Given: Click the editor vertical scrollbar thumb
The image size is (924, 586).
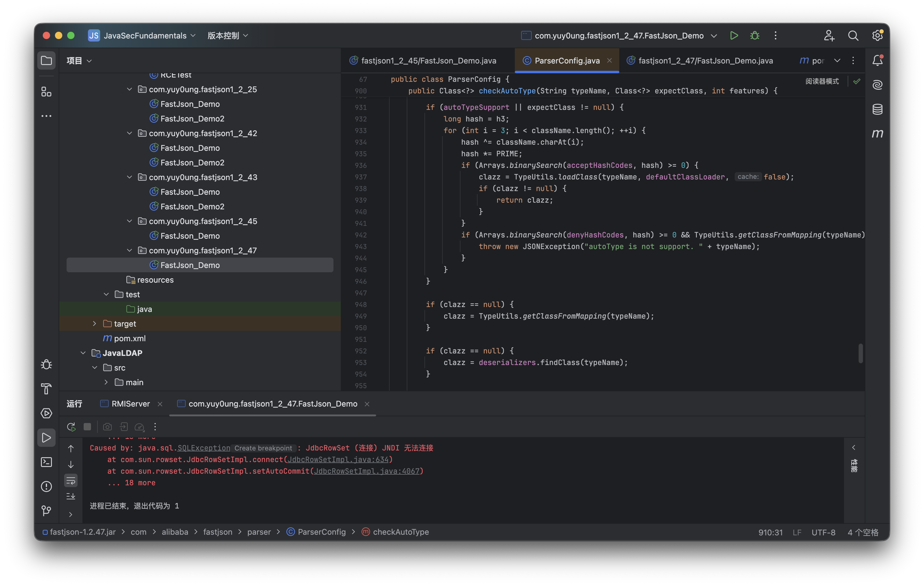Looking at the screenshot, I should point(860,353).
